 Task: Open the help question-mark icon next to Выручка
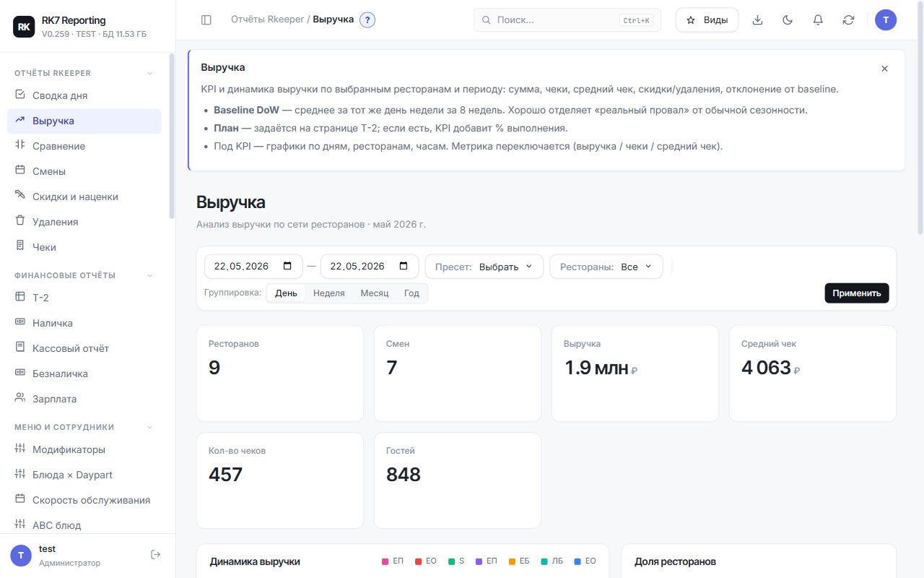(367, 20)
